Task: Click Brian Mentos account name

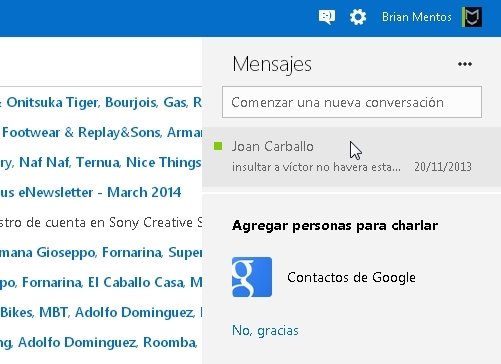Action: tap(417, 17)
